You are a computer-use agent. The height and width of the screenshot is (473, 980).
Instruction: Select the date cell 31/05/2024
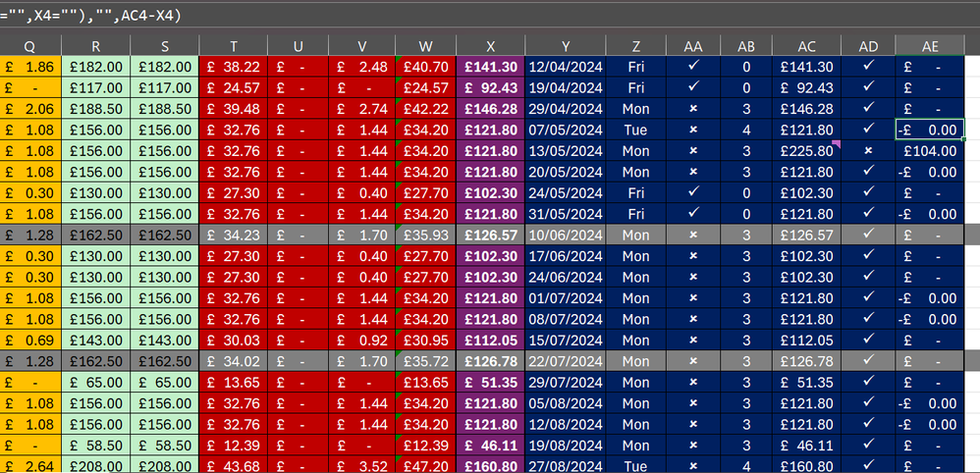565,214
